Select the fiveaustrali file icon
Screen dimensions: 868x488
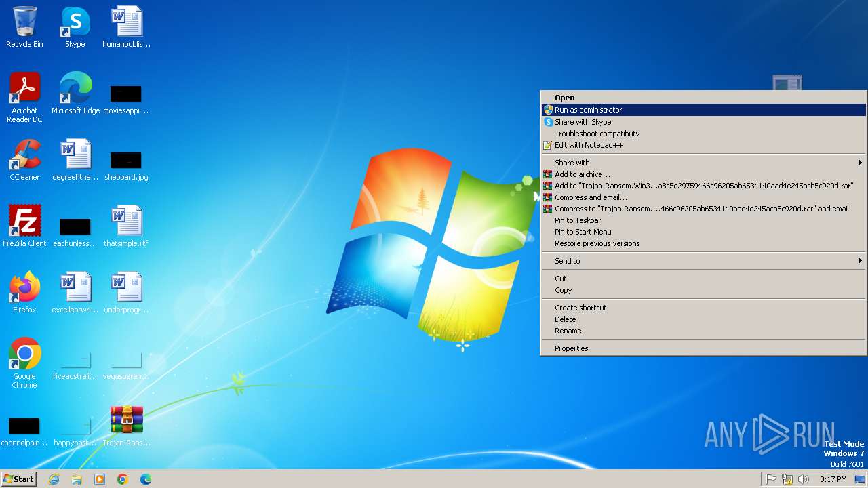point(75,365)
